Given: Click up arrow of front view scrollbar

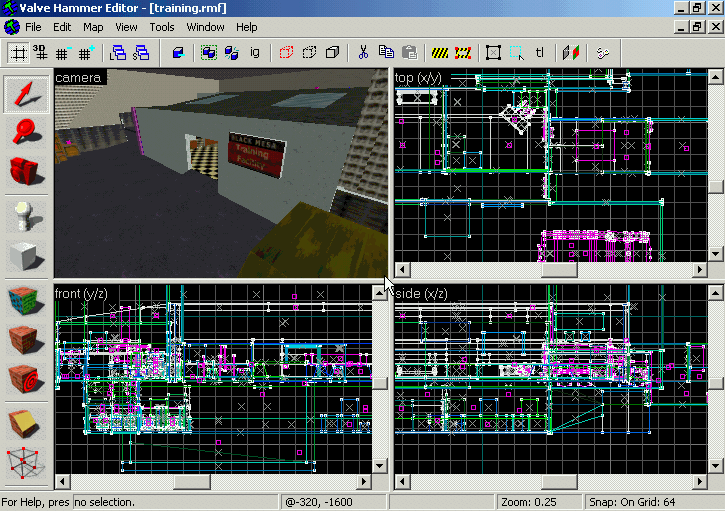Looking at the screenshot, I should 380,293.
